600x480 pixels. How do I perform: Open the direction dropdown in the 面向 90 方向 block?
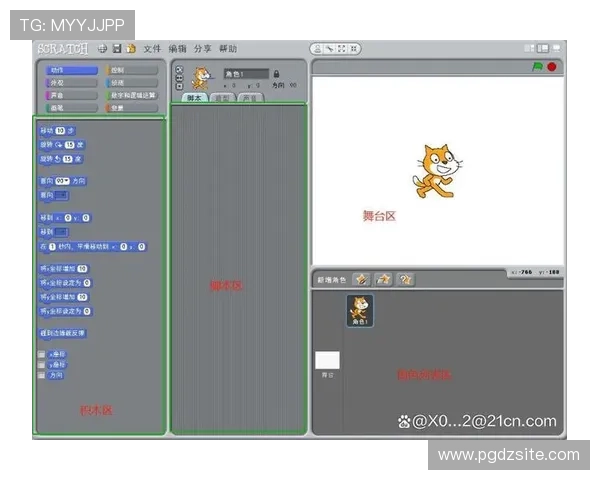pos(62,181)
